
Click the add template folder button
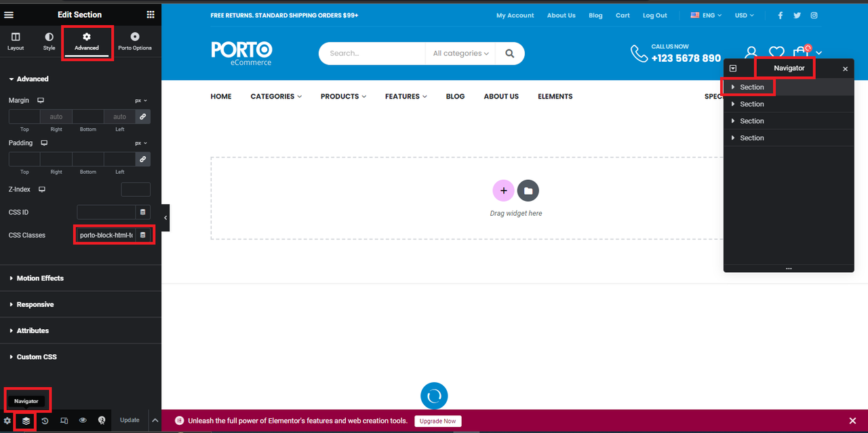pyautogui.click(x=528, y=191)
